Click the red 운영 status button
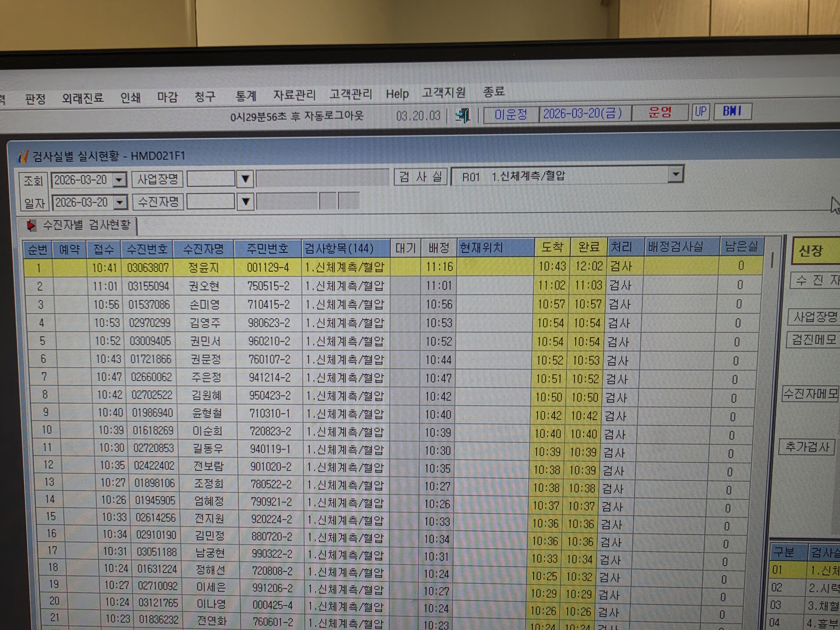The width and height of the screenshot is (840, 630). point(660,112)
